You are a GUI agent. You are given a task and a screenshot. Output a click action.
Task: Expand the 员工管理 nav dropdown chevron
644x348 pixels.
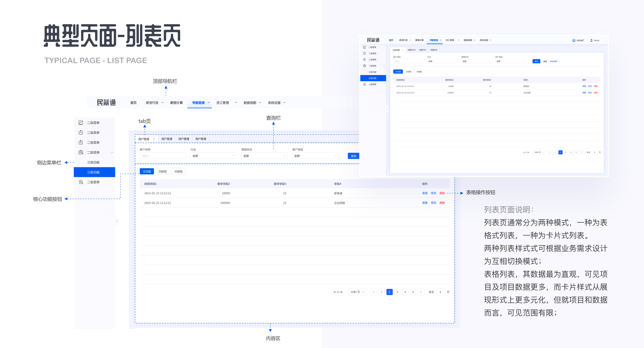coord(236,102)
